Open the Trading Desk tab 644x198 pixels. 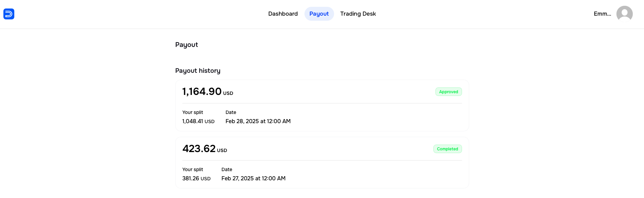click(358, 14)
